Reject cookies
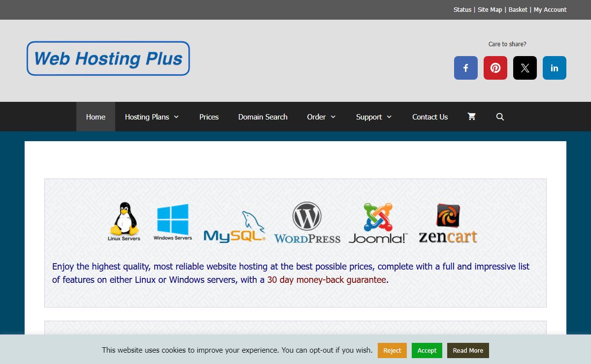 pos(393,350)
